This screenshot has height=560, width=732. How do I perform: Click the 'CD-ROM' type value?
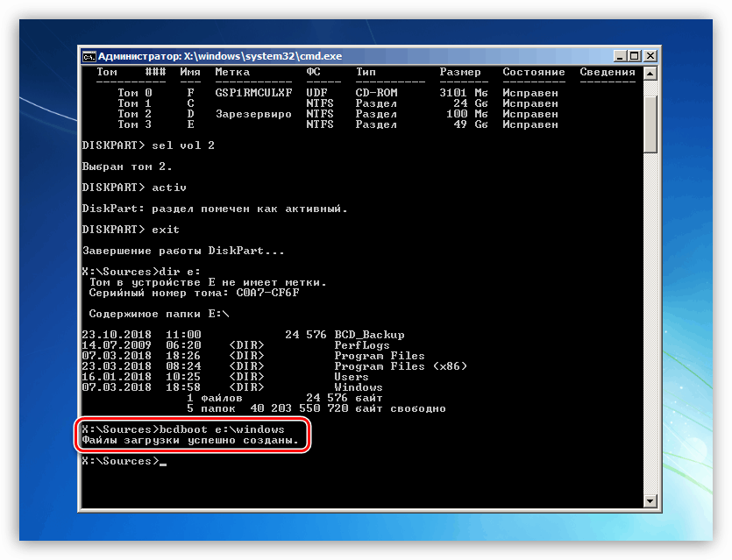tap(376, 93)
